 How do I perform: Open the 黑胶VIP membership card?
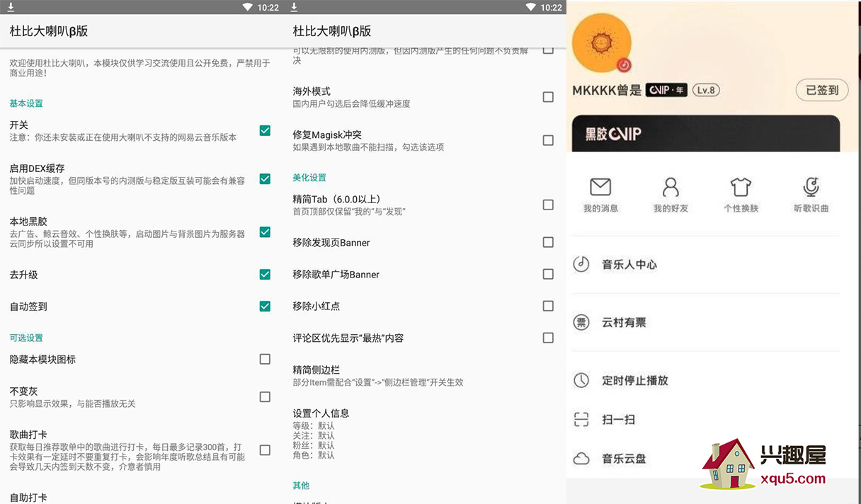(x=705, y=133)
